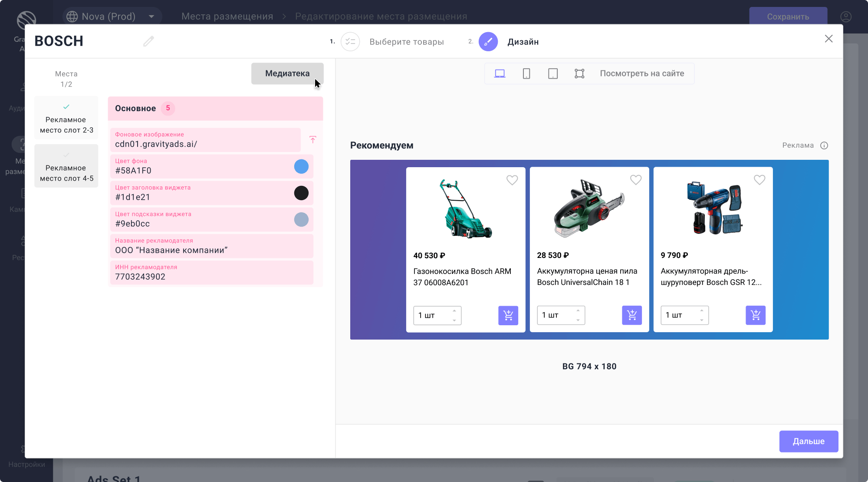Go to step Выберите товары

407,42
